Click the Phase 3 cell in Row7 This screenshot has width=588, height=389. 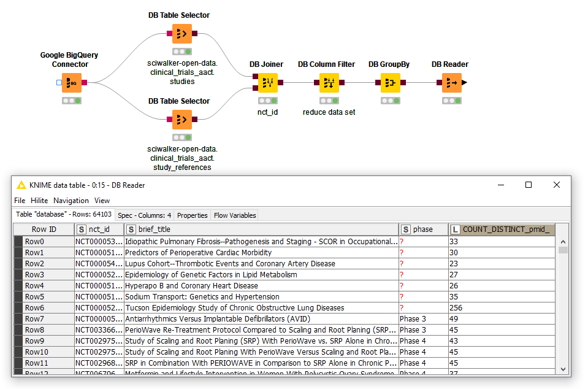pyautogui.click(x=424, y=319)
